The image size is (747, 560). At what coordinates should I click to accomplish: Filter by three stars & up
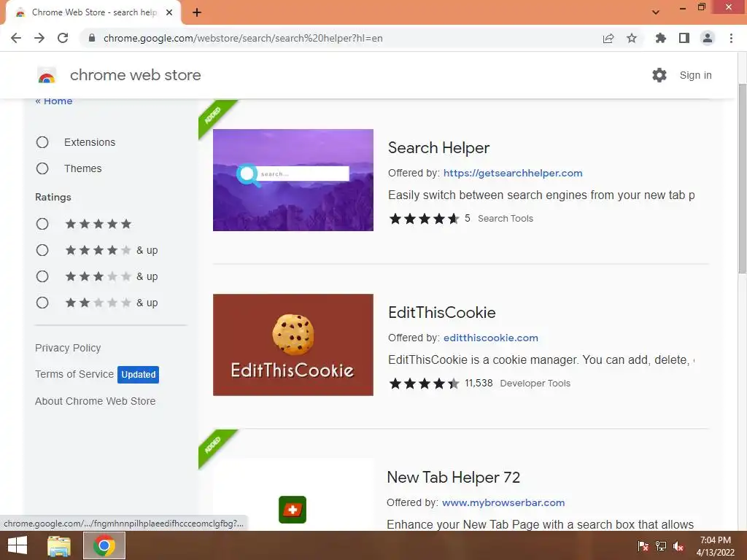[x=42, y=276]
